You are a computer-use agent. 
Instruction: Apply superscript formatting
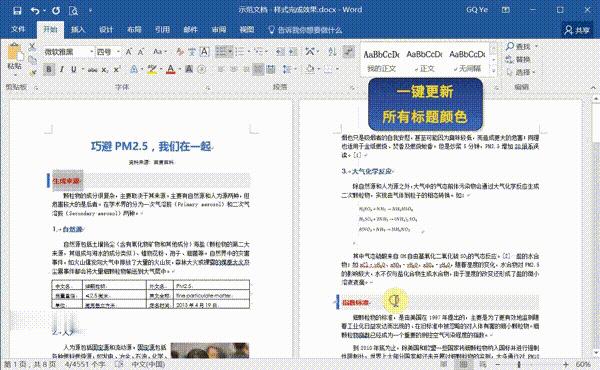tap(116, 70)
